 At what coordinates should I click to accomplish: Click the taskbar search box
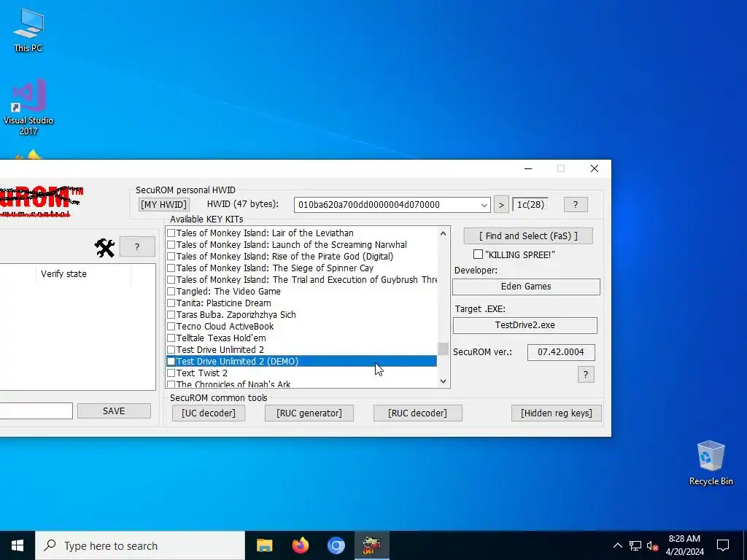140,545
